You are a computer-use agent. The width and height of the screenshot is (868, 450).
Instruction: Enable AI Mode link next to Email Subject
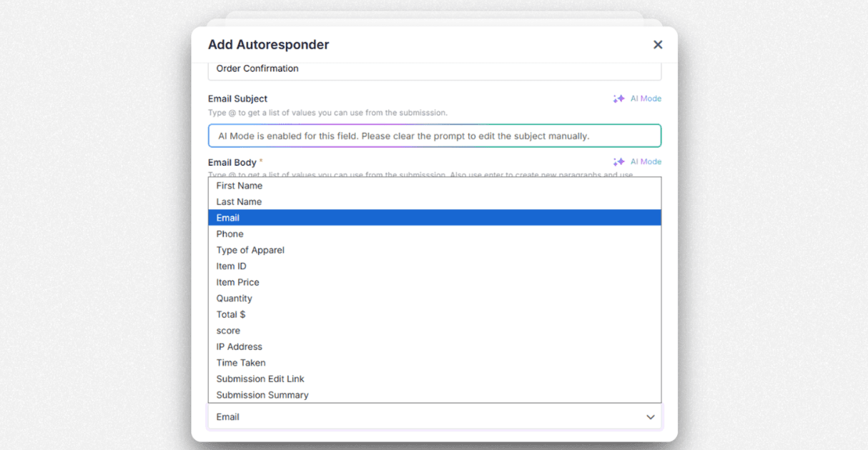click(646, 99)
